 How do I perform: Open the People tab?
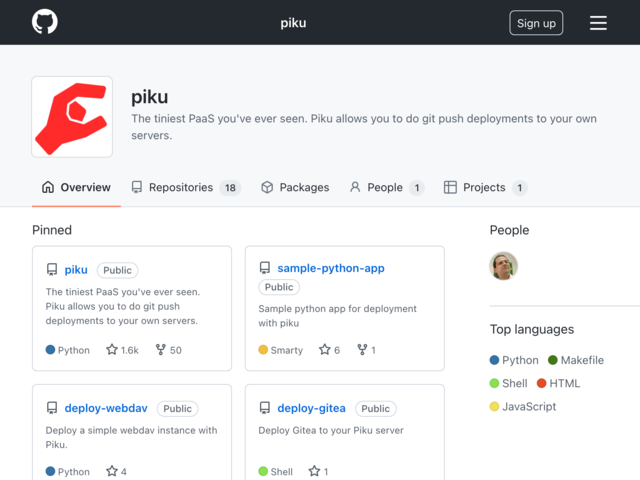[387, 187]
